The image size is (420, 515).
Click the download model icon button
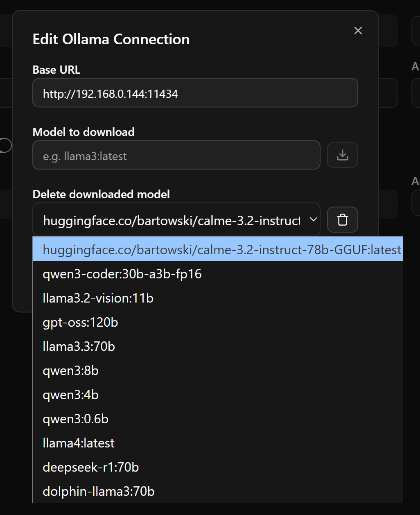click(x=342, y=155)
